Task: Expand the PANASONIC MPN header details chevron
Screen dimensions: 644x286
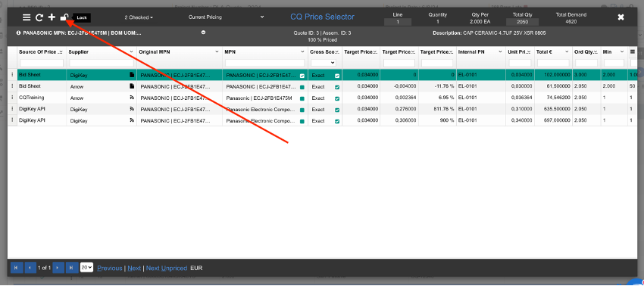Action: click(203, 33)
